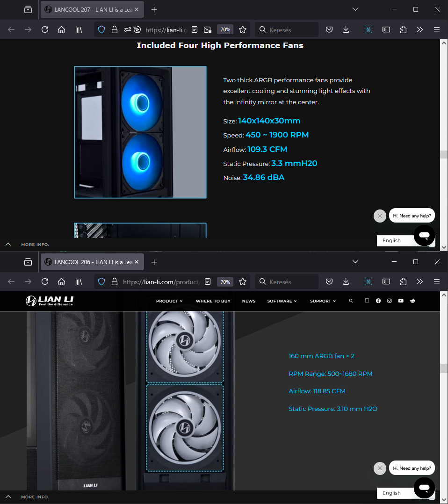This screenshot has height=504, width=448.
Task: Close the LANCOOL 207 tab
Action: click(x=137, y=10)
